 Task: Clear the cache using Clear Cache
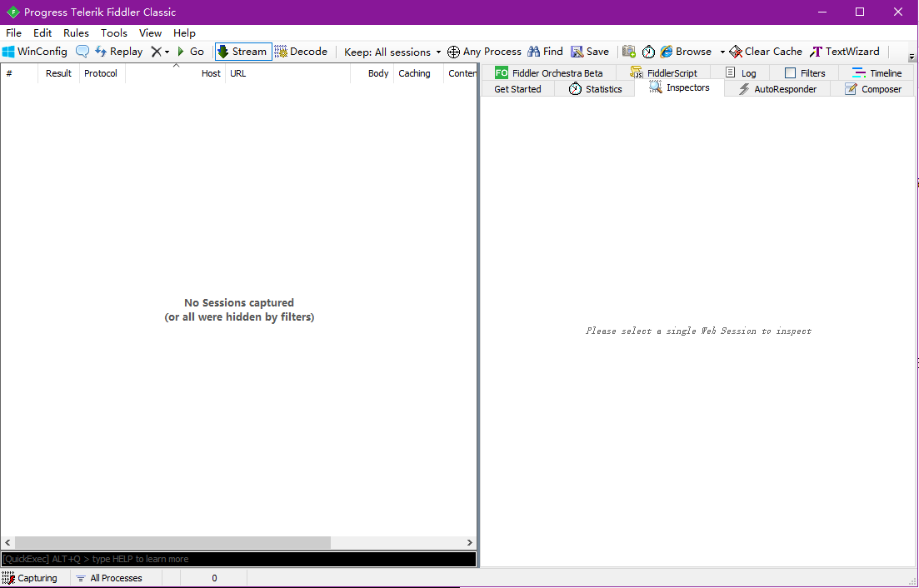pos(766,52)
